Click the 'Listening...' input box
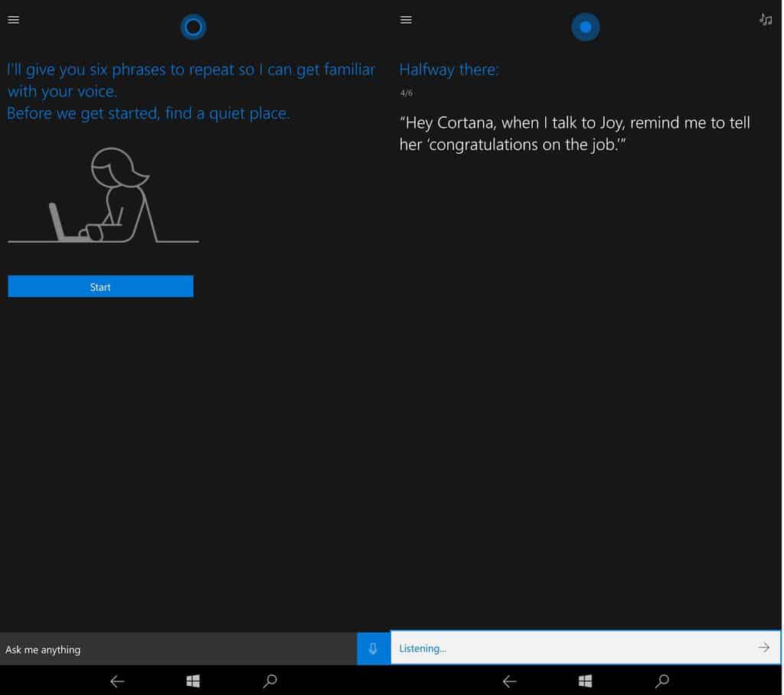Viewport: 784px width, 695px height. tap(585, 648)
